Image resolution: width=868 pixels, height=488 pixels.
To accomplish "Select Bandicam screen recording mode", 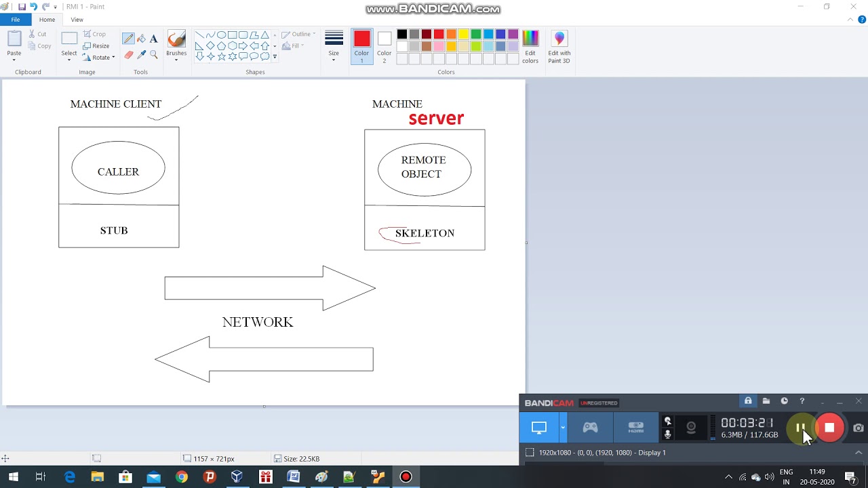I will tap(538, 428).
